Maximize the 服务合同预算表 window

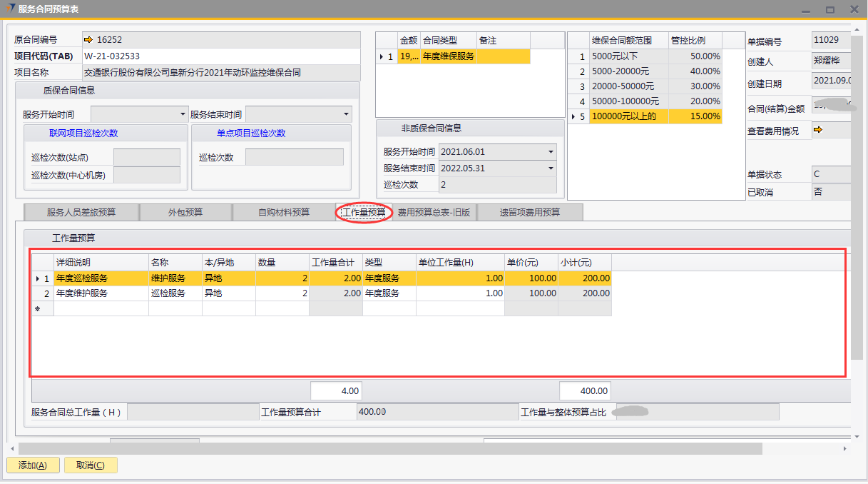[830, 10]
